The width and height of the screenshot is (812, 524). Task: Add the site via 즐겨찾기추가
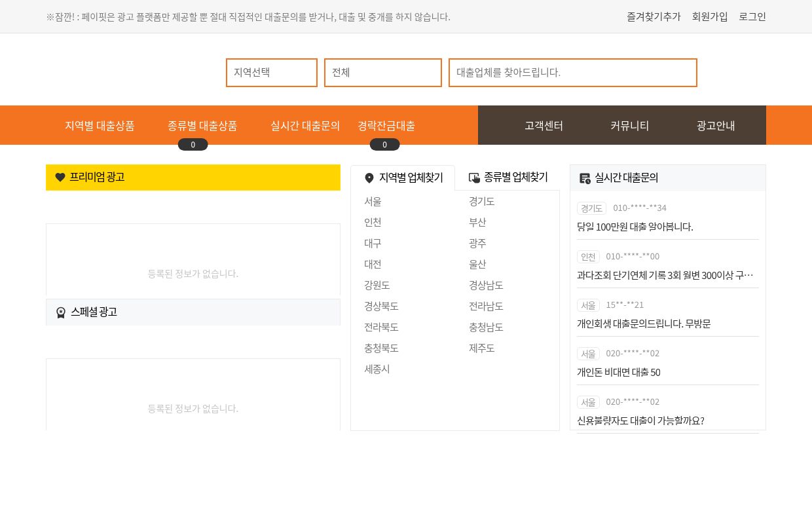tap(654, 17)
